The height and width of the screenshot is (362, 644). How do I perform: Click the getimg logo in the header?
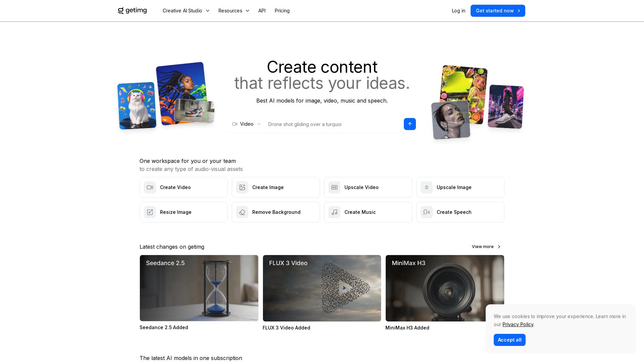tap(132, 11)
